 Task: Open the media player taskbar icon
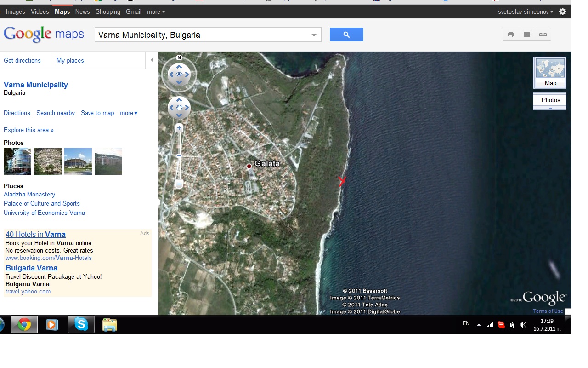(52, 325)
